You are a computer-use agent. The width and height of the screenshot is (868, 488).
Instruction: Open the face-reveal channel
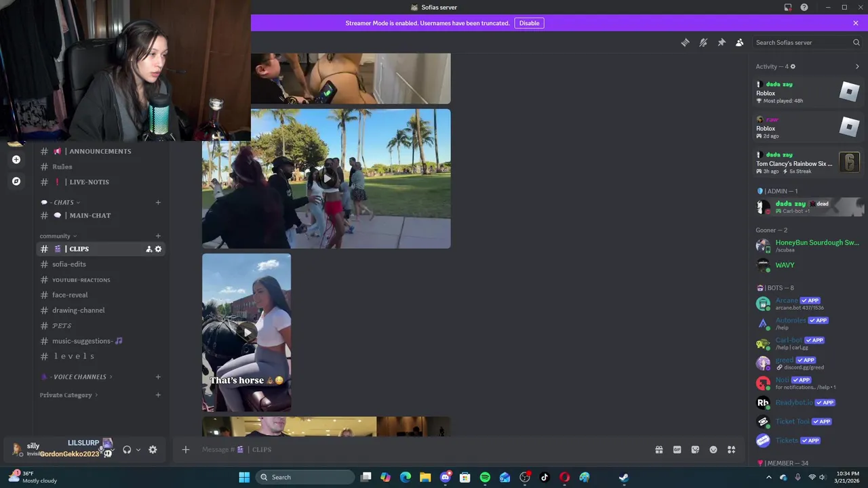point(100,295)
